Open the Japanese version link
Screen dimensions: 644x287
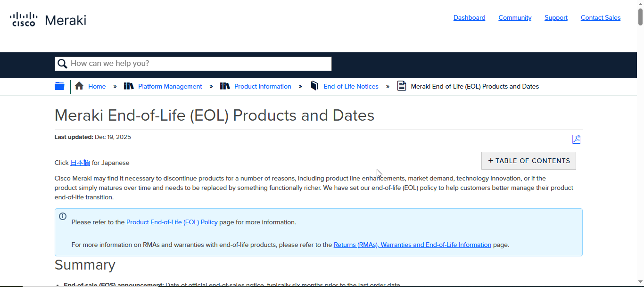[80, 163]
